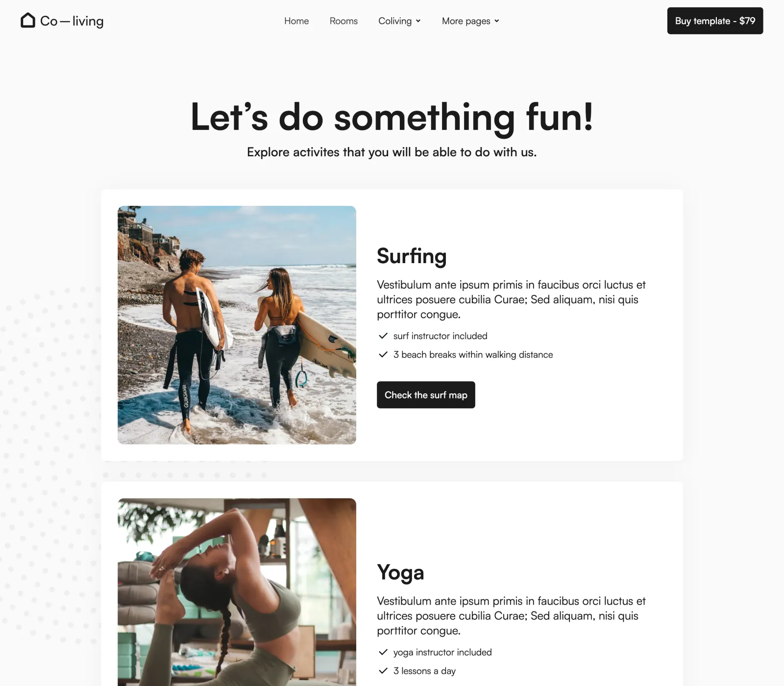Go to the Home page link

[x=296, y=21]
